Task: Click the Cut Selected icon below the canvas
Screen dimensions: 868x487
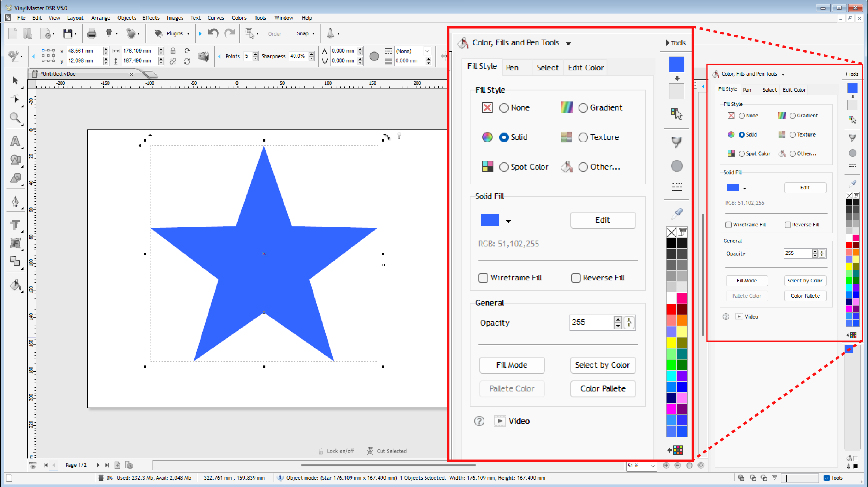Action: pyautogui.click(x=370, y=451)
